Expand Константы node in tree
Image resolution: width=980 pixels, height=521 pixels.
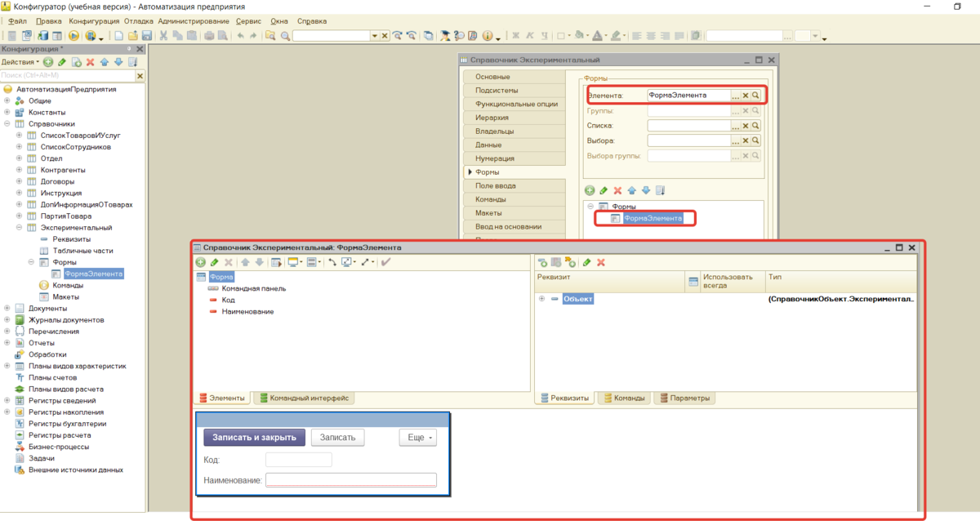(x=7, y=112)
